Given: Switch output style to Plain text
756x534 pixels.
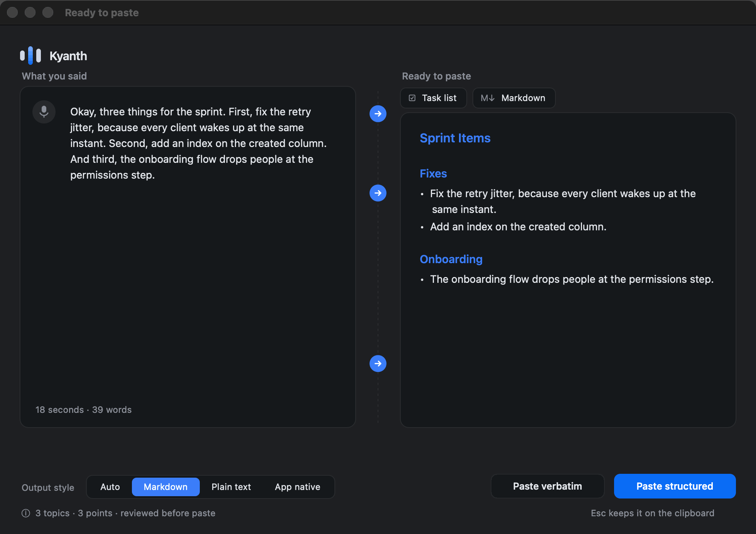Looking at the screenshot, I should (x=231, y=487).
